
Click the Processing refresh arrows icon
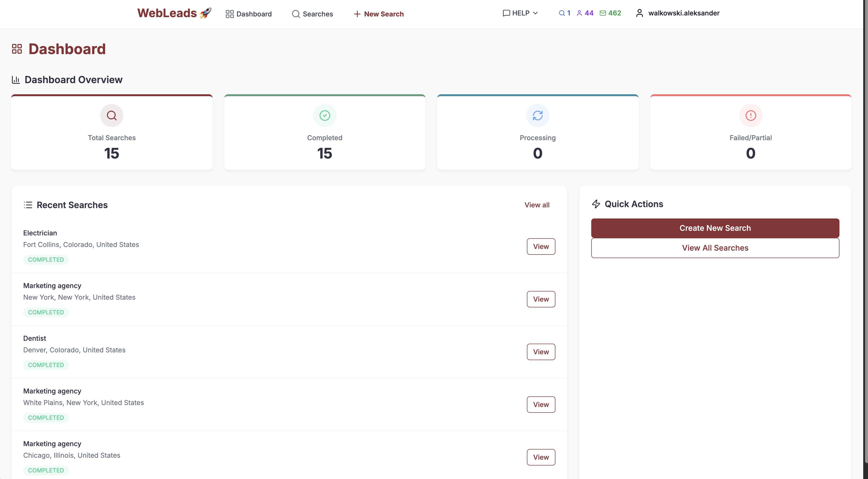[538, 116]
